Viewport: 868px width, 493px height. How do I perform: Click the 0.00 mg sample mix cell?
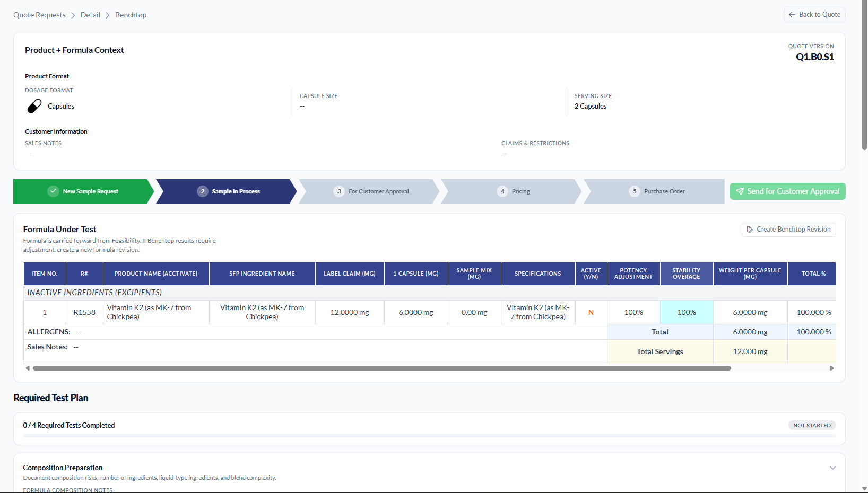[474, 312]
